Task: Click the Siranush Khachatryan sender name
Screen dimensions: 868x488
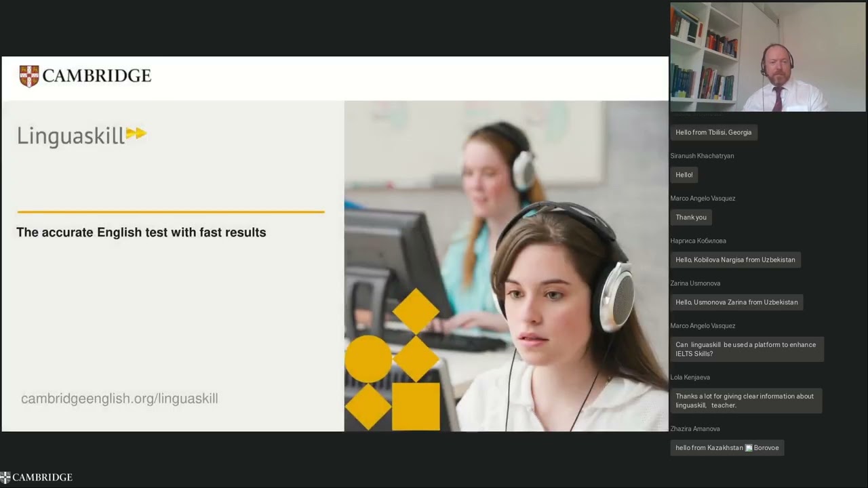Action: 702,156
